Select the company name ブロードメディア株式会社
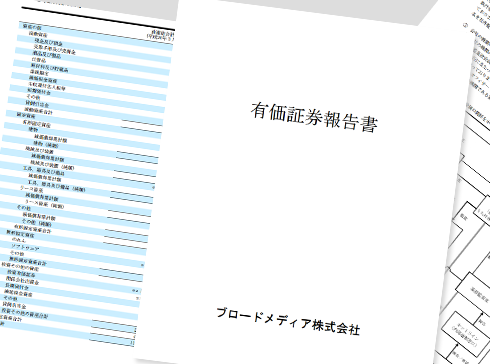The image size is (490, 364). coord(288,322)
